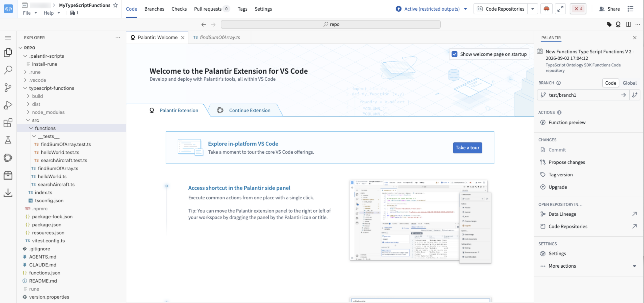Screen dimensions: 644x303
Task: Collapse the __tests__ folder
Action: point(34,136)
